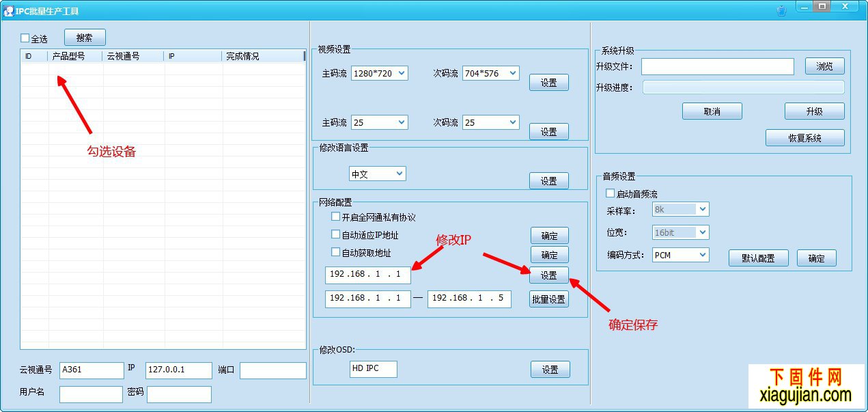Image resolution: width=868 pixels, height=412 pixels.
Task: Expand 次码流 frame rate dropdown showing 25
Action: [491, 122]
